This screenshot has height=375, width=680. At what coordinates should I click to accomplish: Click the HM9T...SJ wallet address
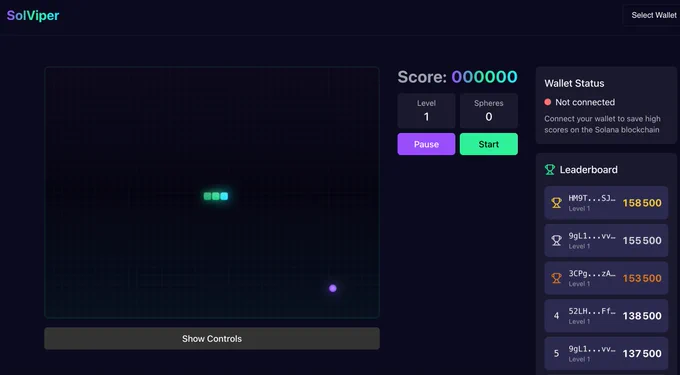click(x=592, y=199)
